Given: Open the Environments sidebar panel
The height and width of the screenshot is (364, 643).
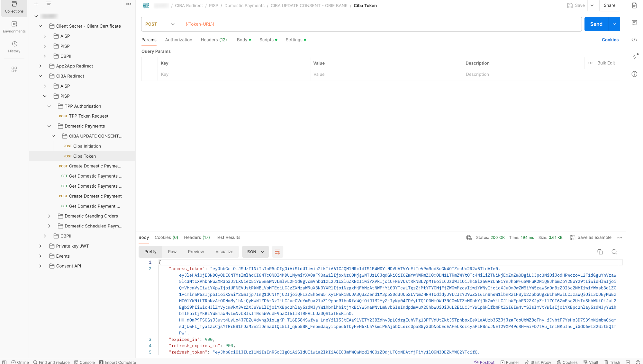Looking at the screenshot, I should [14, 27].
